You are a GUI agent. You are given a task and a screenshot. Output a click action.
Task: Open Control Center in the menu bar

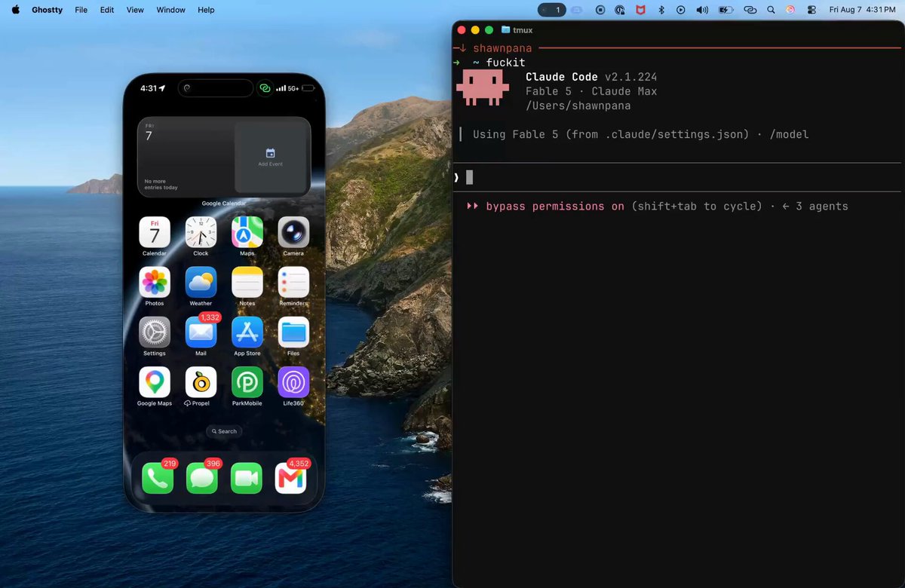coord(811,10)
